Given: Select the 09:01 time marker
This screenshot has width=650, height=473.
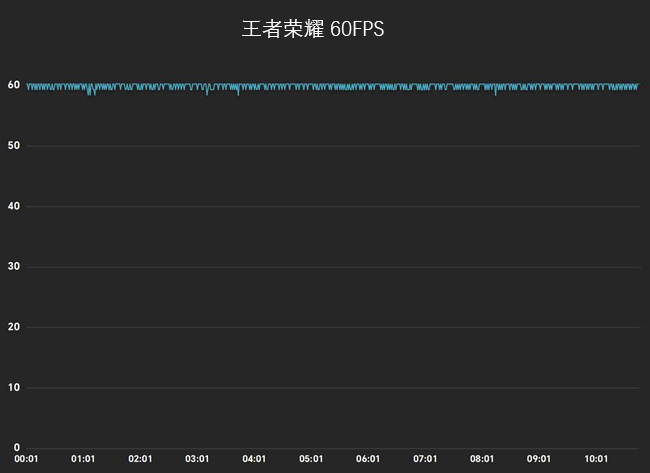Looking at the screenshot, I should (x=539, y=460).
